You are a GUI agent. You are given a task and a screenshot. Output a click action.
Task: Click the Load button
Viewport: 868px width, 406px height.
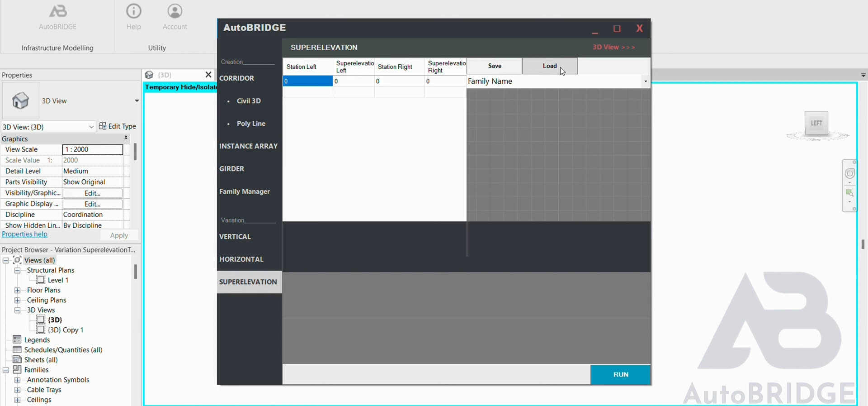tap(550, 66)
